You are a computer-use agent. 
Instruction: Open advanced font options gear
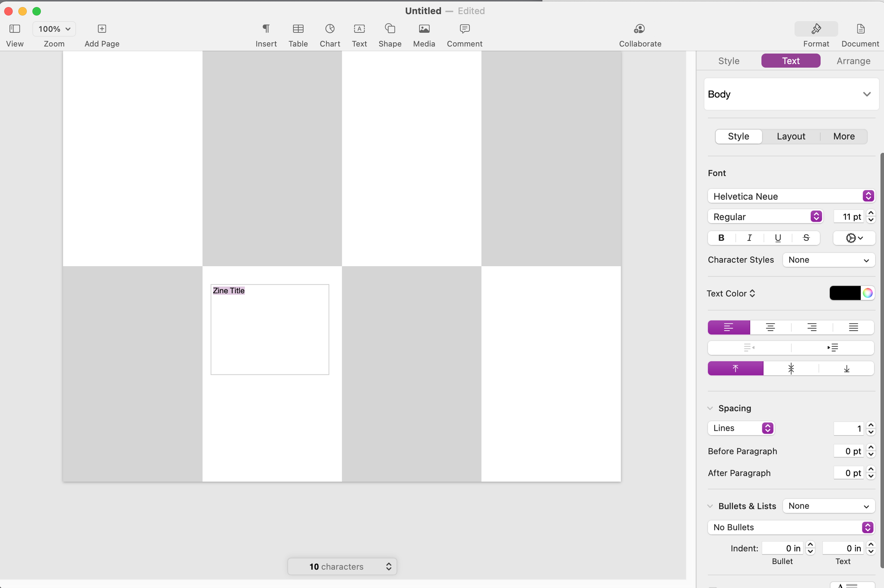pos(854,238)
